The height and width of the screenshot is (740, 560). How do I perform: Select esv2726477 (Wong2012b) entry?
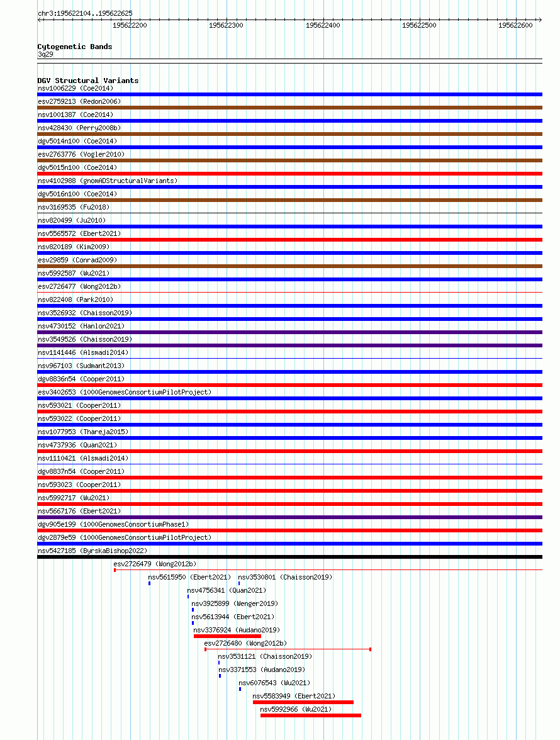click(79, 286)
